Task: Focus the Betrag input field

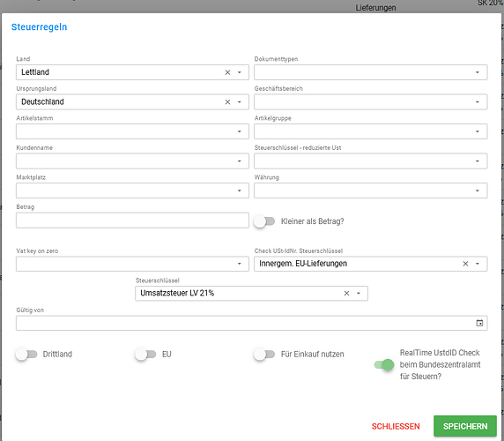Action: point(132,220)
